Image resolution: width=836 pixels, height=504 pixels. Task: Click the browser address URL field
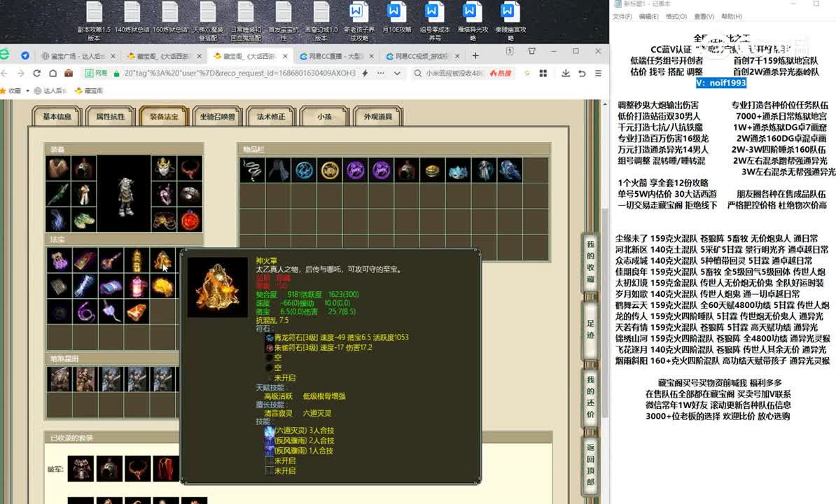pos(239,73)
